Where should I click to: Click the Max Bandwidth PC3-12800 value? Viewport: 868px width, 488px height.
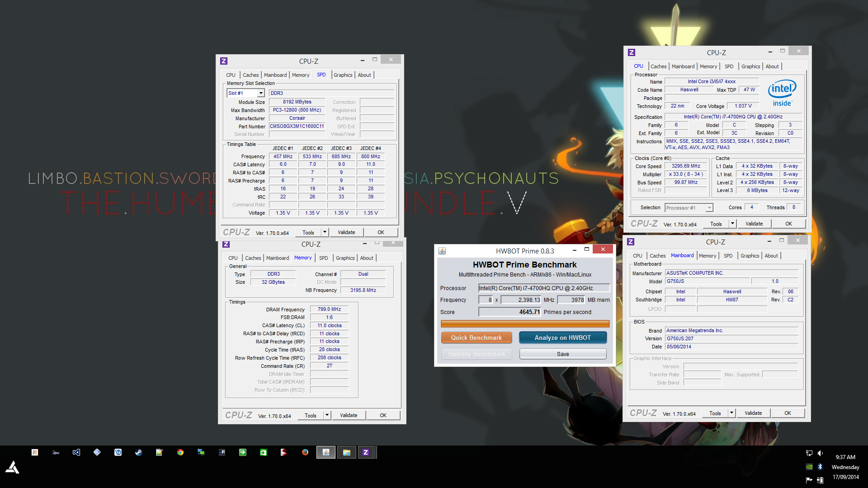297,110
